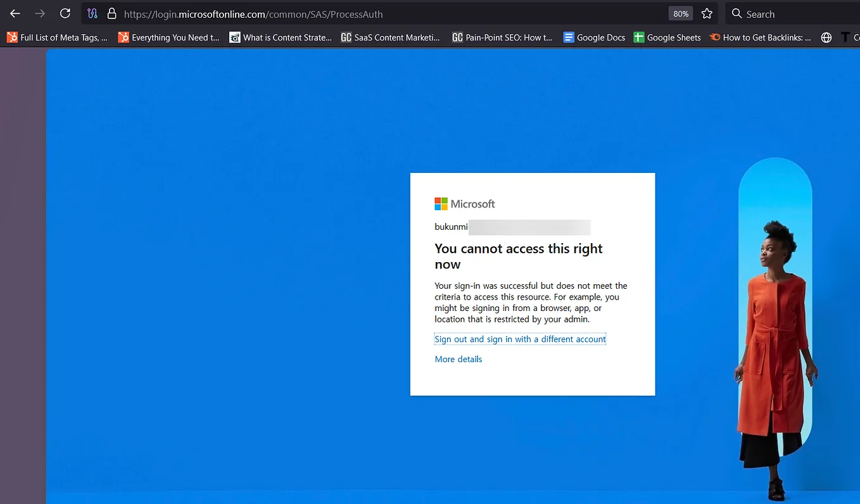Image resolution: width=860 pixels, height=504 pixels.
Task: Sign out and sign in with a different account
Action: coord(520,339)
